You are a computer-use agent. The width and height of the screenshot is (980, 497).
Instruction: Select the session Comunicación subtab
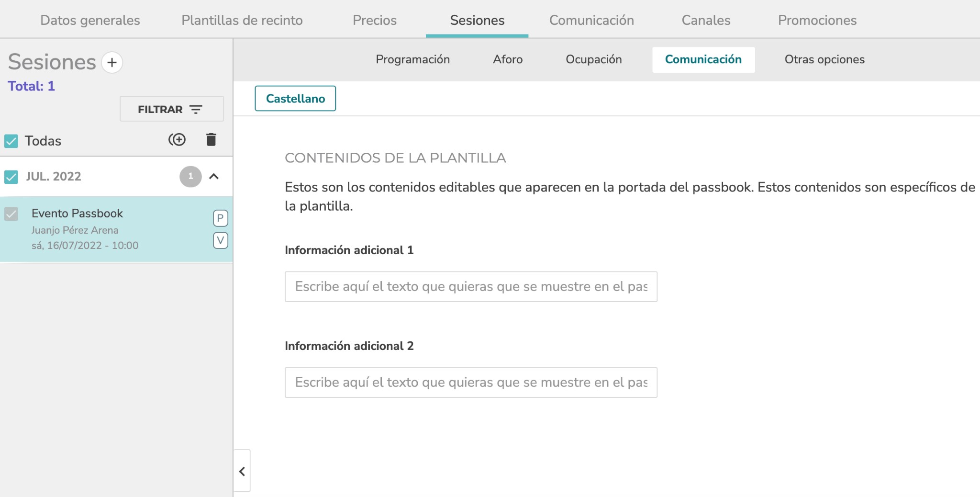[x=703, y=59]
